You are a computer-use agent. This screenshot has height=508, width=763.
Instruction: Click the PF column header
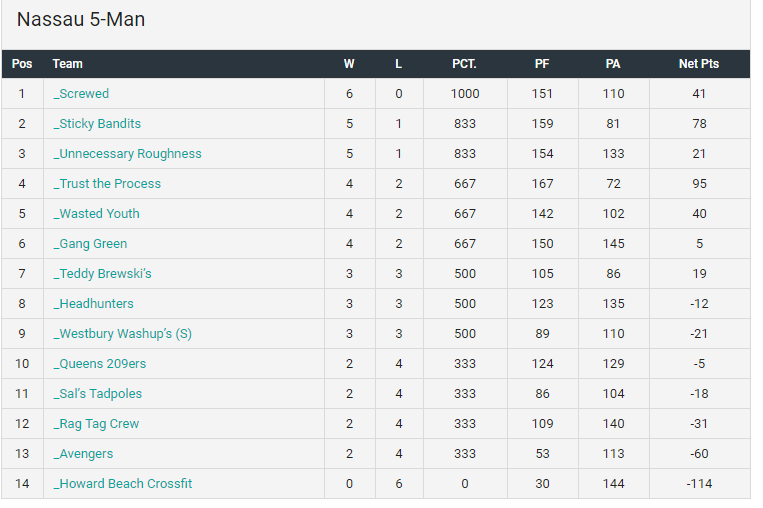coord(542,64)
